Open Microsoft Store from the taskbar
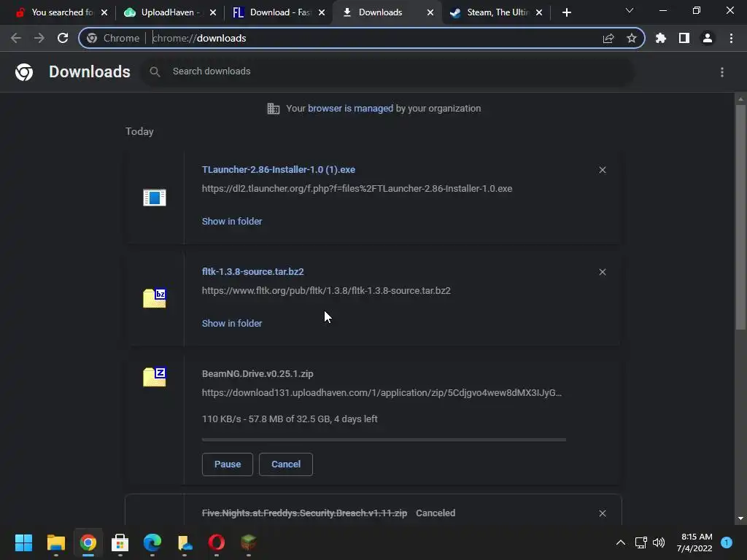Screen dimensions: 747x560 click(x=120, y=542)
